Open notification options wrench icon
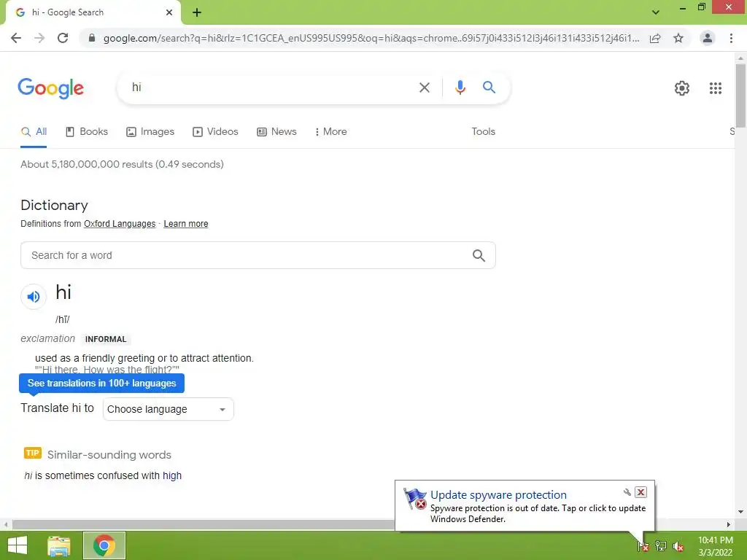This screenshot has height=560, width=747. click(x=627, y=492)
